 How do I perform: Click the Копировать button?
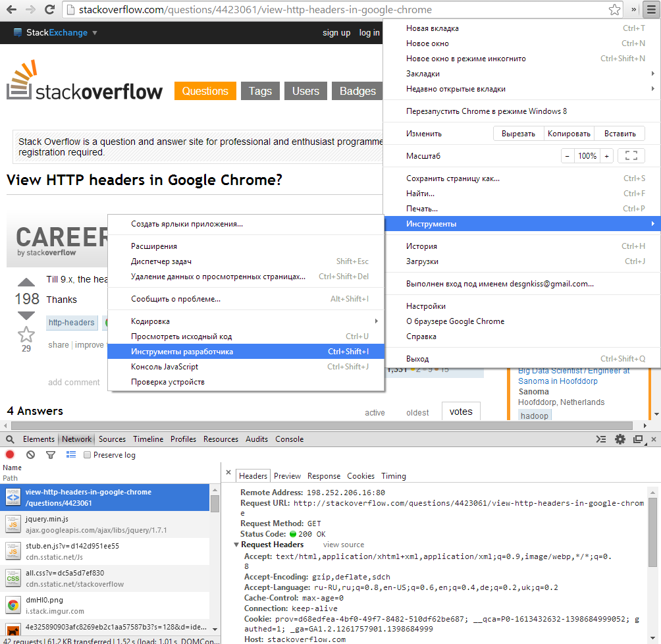pos(569,134)
